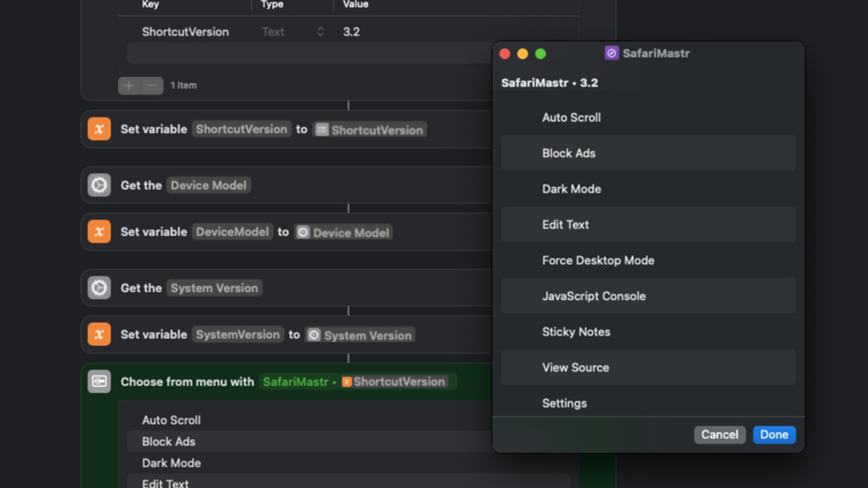Click the purple SafariMastr icon in dialog title

(x=611, y=53)
